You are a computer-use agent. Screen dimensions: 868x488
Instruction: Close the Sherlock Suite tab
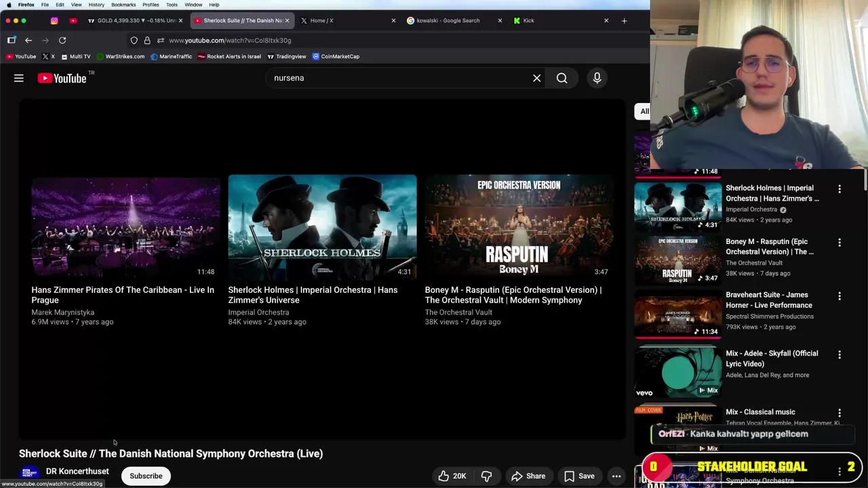click(x=287, y=20)
